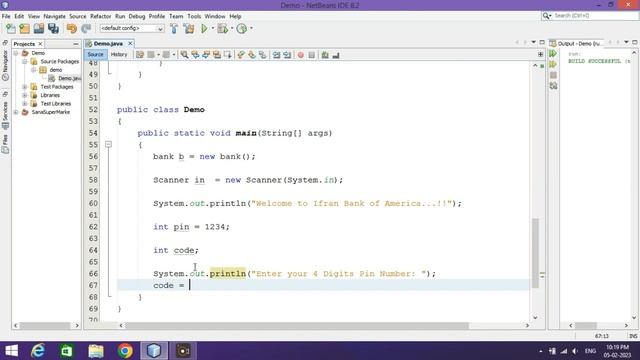Toggle Highlight Search in editor toolbar
Image resolution: width=640 pixels, height=360 pixels.
point(217,55)
